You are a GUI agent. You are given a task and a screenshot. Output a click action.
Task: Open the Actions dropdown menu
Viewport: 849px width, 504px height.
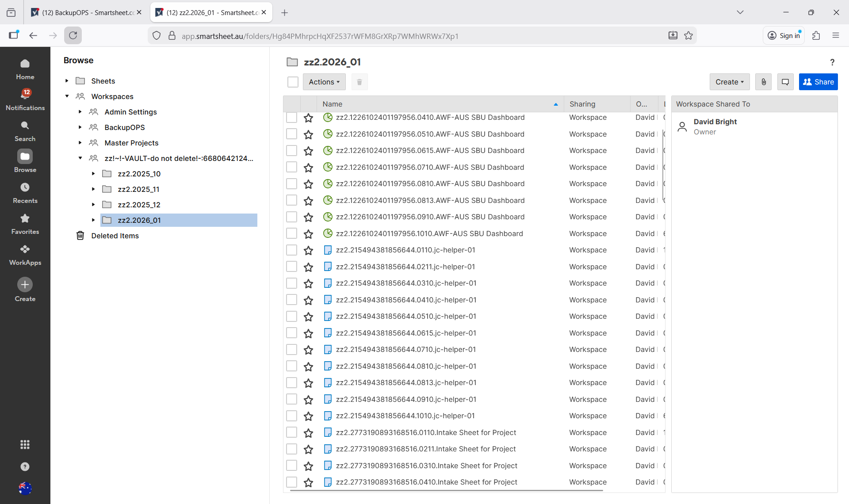point(324,82)
